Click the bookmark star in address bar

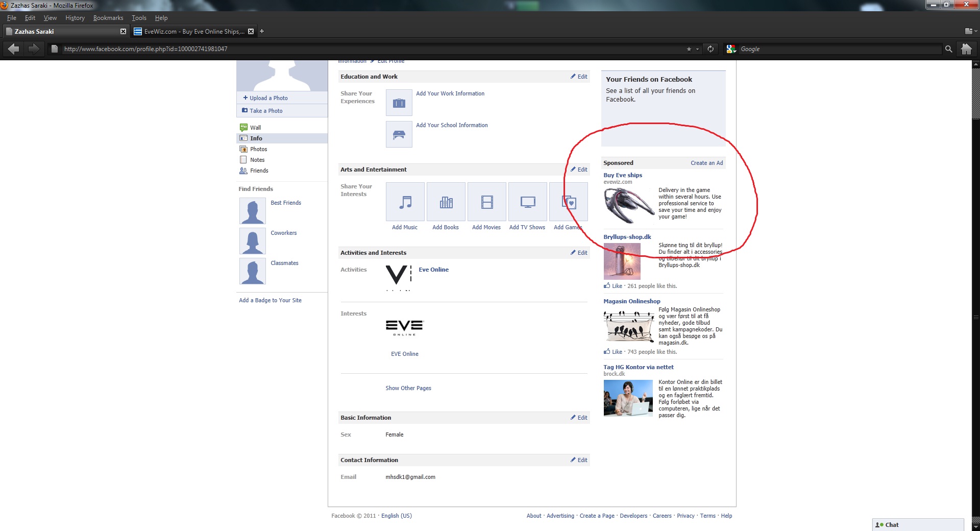689,49
